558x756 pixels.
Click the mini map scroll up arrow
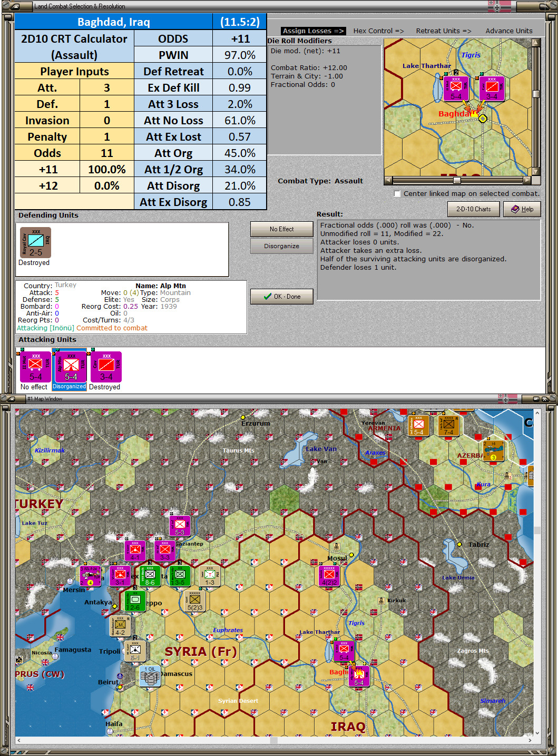tap(536, 43)
